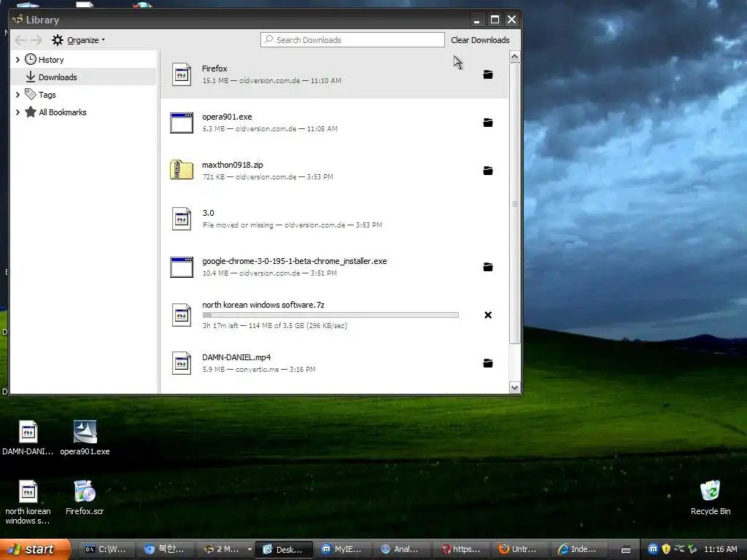The height and width of the screenshot is (560, 747).
Task: Click the download progress bar for north korean software
Action: [x=330, y=315]
